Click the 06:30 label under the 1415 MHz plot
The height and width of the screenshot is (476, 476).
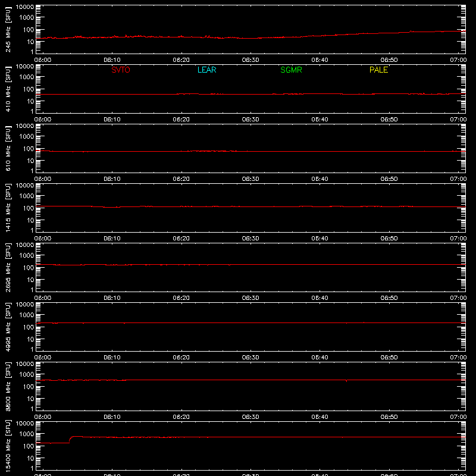[x=250, y=239]
